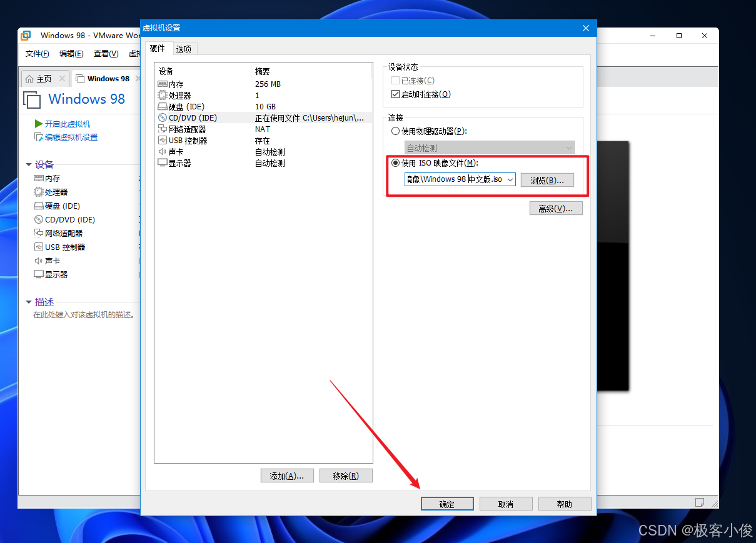Click the large Windows 98 VM icon in header
Image resolution: width=756 pixels, height=543 pixels.
click(x=32, y=99)
